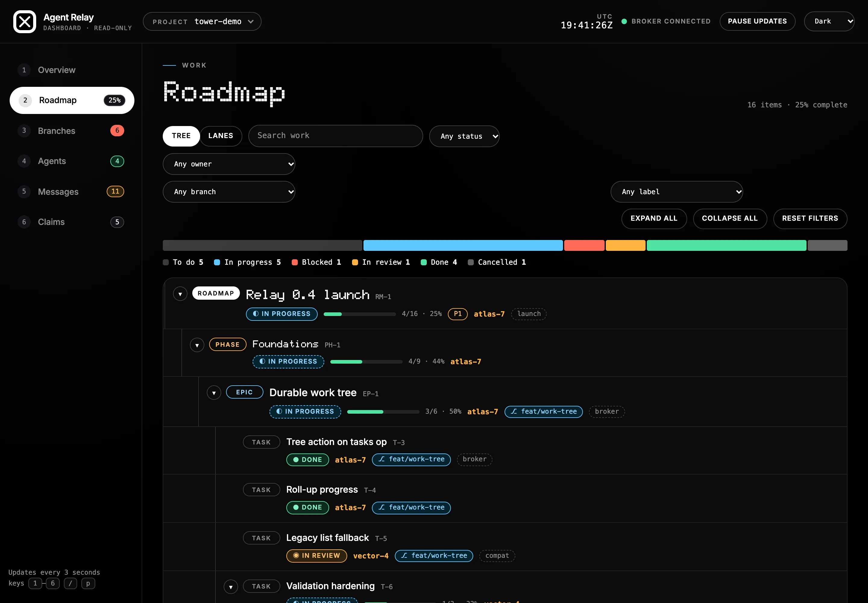The height and width of the screenshot is (603, 868).
Task: Click the Pause Updates button
Action: click(x=757, y=21)
